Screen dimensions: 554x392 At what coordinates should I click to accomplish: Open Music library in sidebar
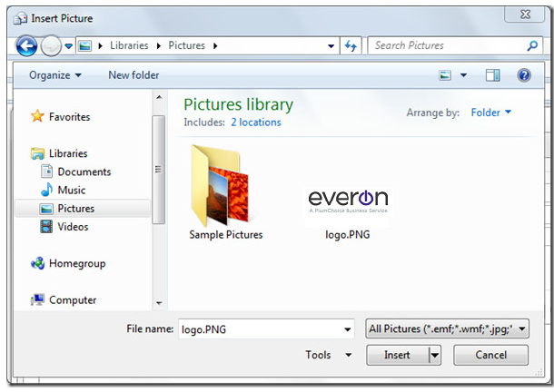[x=72, y=190]
